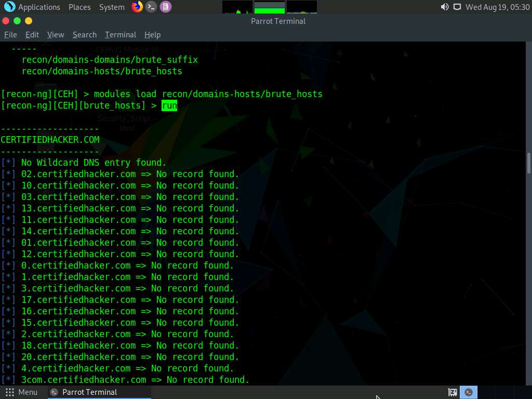Open the Search menu
Viewport: 532px width, 399px height.
(x=85, y=35)
